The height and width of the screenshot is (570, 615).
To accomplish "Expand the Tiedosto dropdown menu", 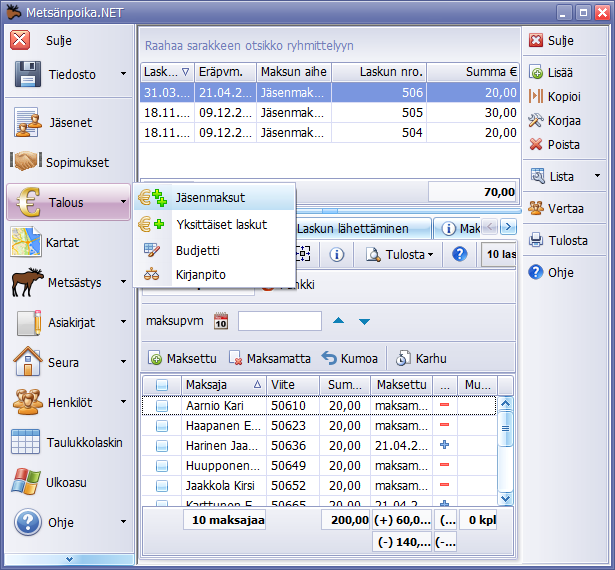I will tap(123, 74).
